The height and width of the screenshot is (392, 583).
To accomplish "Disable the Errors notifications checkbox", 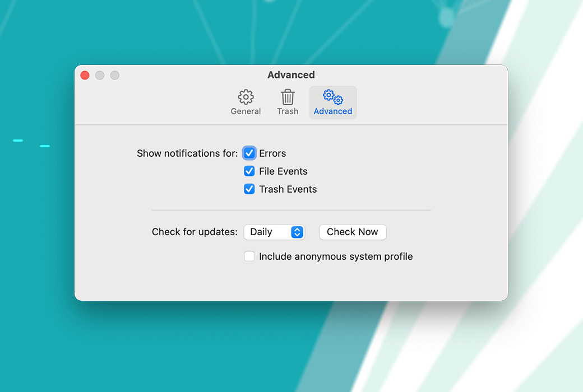I will pyautogui.click(x=249, y=153).
